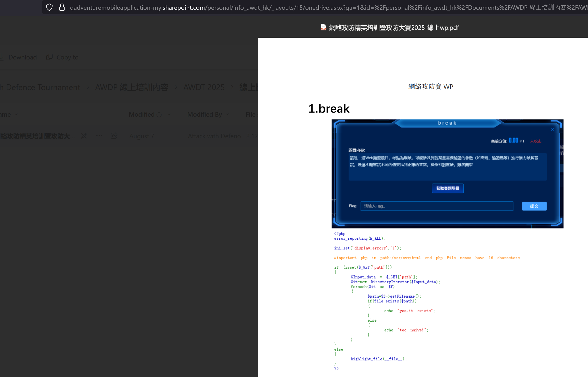The image size is (588, 377).
Task: Open AWDP 線上培訓內容 breadcrumb
Action: point(132,87)
